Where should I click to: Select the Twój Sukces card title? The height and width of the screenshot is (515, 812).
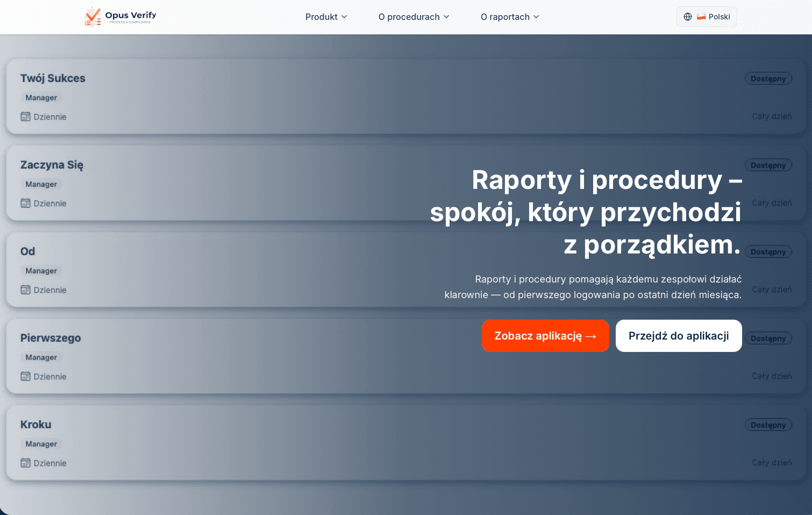pyautogui.click(x=53, y=78)
